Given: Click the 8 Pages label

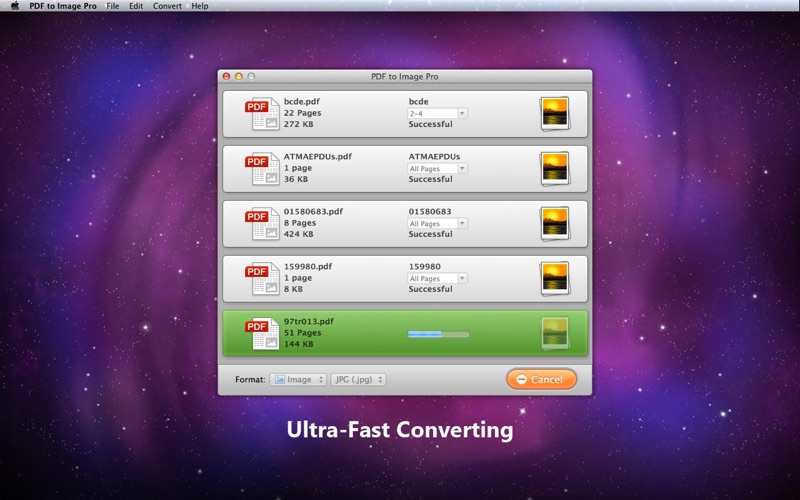Looking at the screenshot, I should pos(300,223).
